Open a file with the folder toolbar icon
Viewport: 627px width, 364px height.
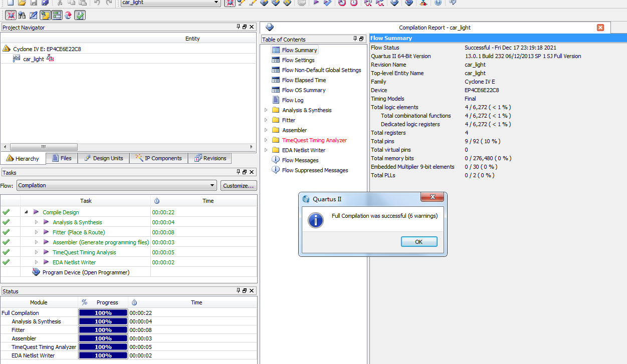[22, 3]
